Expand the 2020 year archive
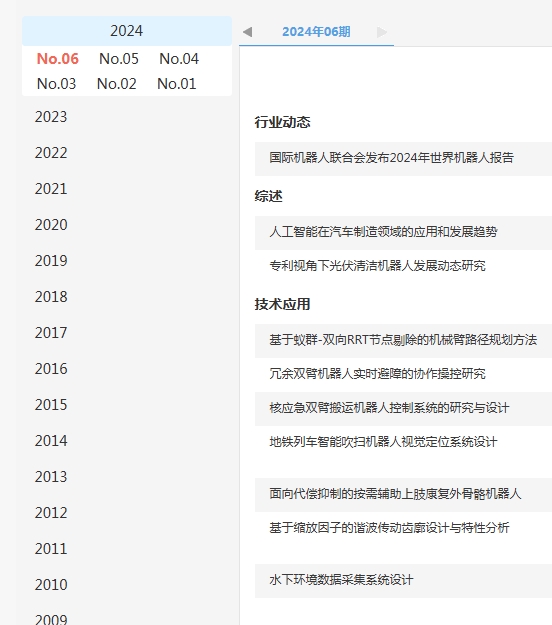The height and width of the screenshot is (625, 552). pos(51,225)
